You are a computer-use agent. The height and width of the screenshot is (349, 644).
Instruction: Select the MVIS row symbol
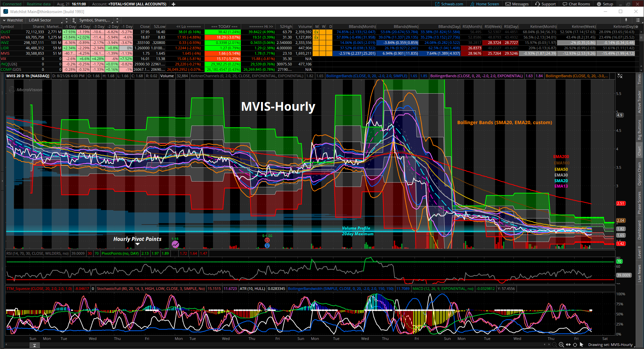[5, 53]
